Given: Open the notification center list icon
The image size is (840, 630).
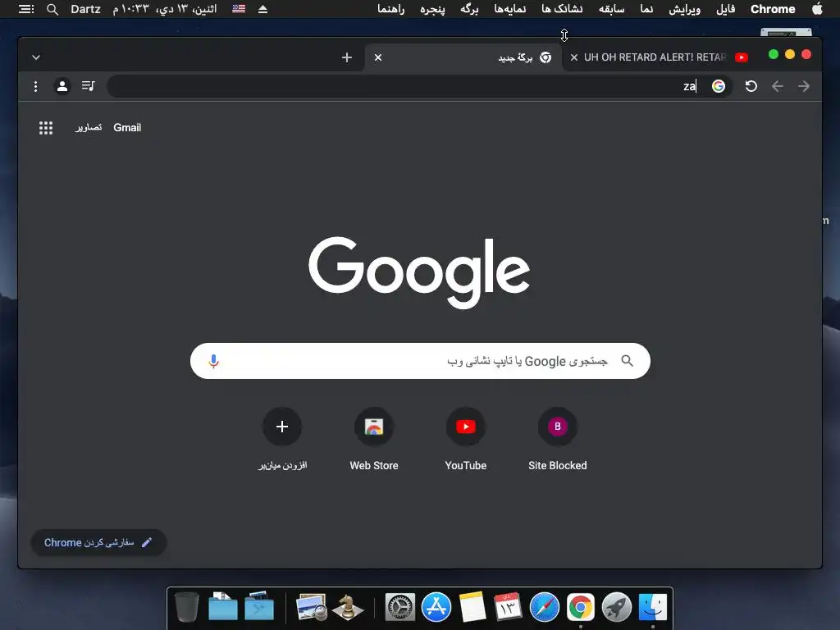Looking at the screenshot, I should (26, 9).
